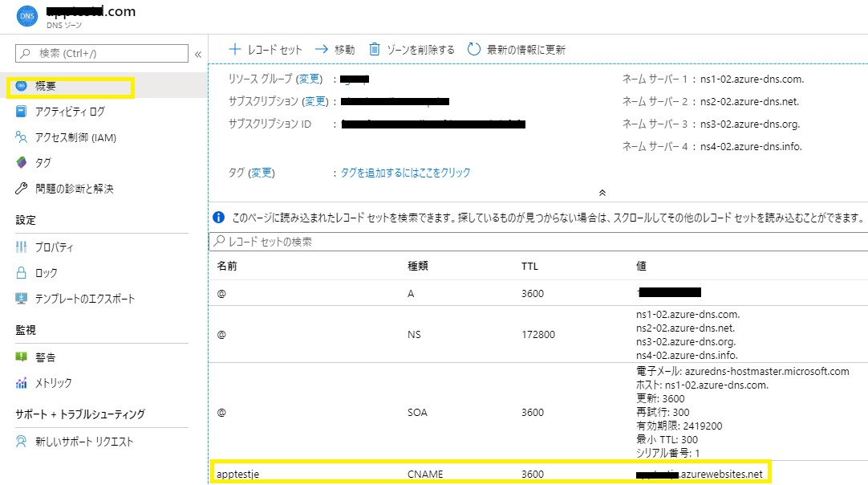Open the タグ sidebar item
Viewport: 868px width, 485px height.
(x=43, y=163)
